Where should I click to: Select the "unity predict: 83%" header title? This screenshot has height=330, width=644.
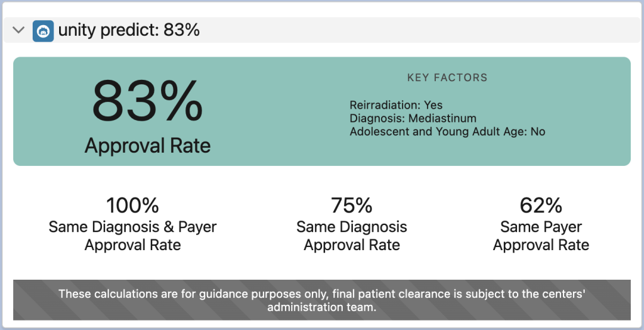coord(129,30)
